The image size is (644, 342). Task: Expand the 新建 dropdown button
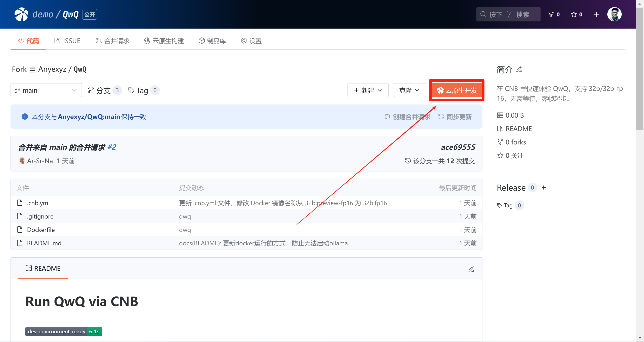368,90
